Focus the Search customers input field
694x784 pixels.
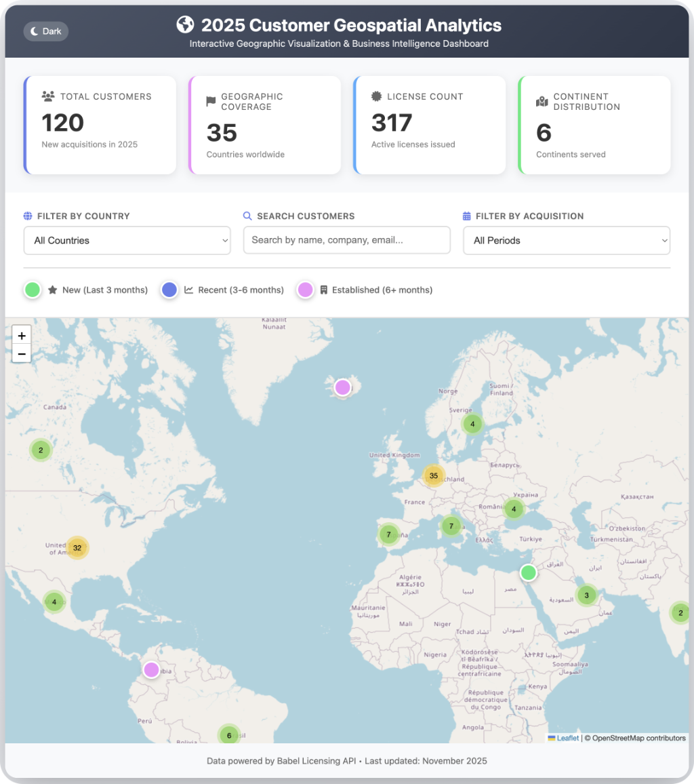(x=346, y=240)
